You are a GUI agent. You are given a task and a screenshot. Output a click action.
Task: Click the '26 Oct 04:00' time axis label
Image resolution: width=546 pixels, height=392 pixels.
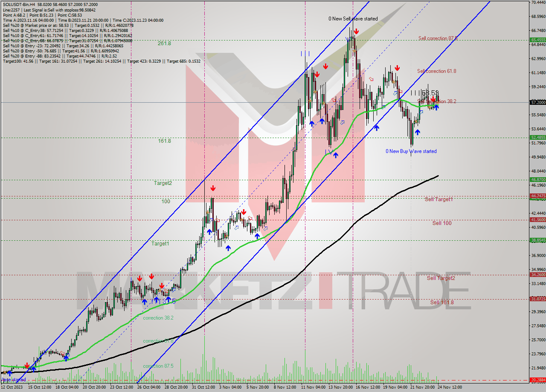148,387
